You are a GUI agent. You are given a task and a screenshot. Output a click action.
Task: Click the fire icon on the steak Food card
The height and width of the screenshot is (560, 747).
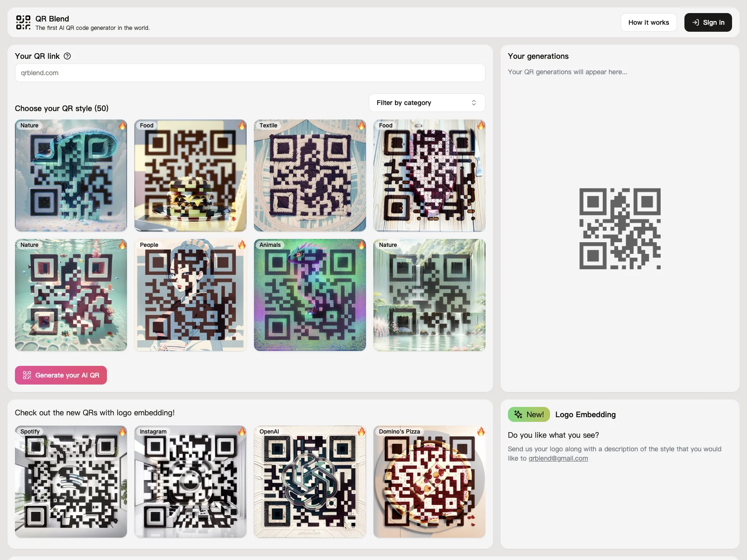pos(481,125)
